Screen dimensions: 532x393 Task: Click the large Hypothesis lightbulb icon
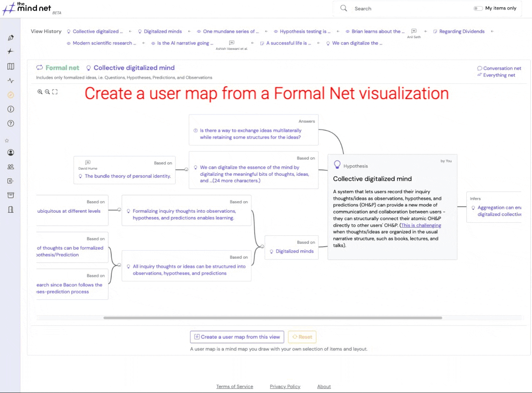point(337,165)
